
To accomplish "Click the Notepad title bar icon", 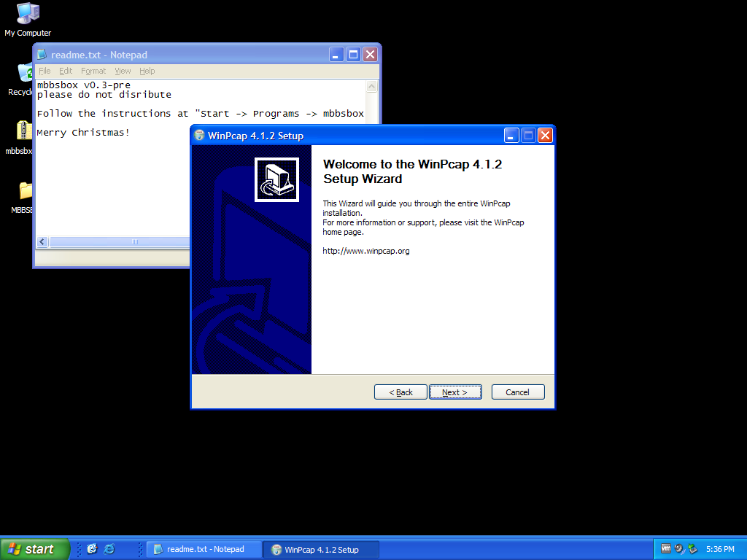I will tap(42, 55).
